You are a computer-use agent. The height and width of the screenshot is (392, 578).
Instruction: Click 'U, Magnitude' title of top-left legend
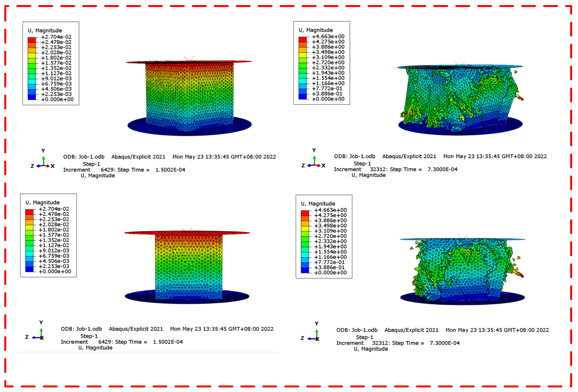tap(45, 31)
